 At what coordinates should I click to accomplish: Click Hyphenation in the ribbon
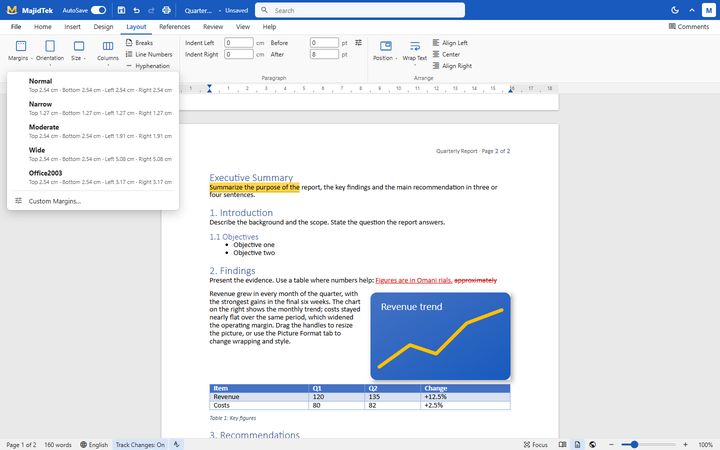click(x=147, y=66)
